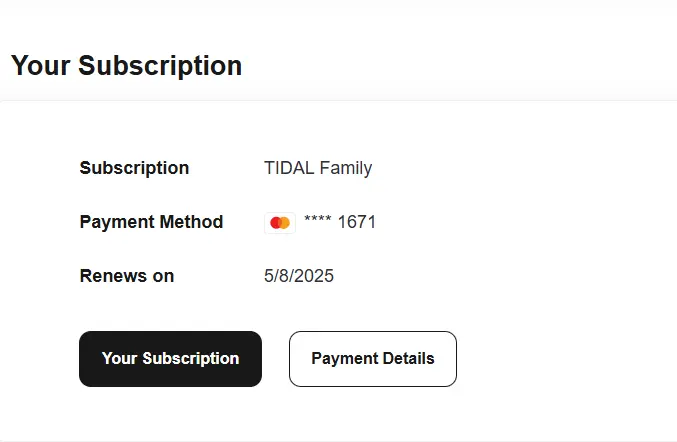Click the word Family in plan value
This screenshot has width=677, height=442.
point(346,168)
